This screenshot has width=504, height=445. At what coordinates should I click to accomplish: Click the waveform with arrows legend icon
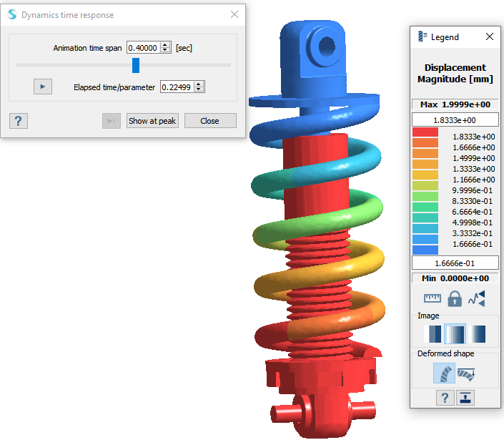point(477,298)
